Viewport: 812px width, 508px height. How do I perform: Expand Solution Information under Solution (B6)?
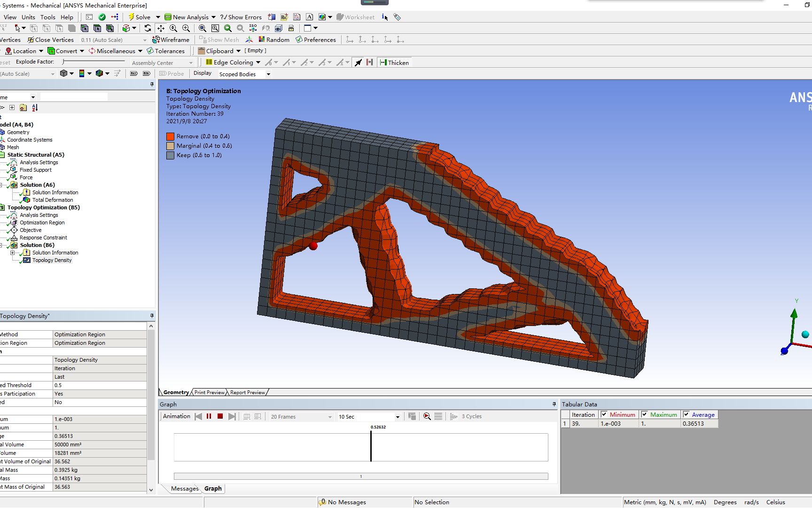tap(13, 253)
